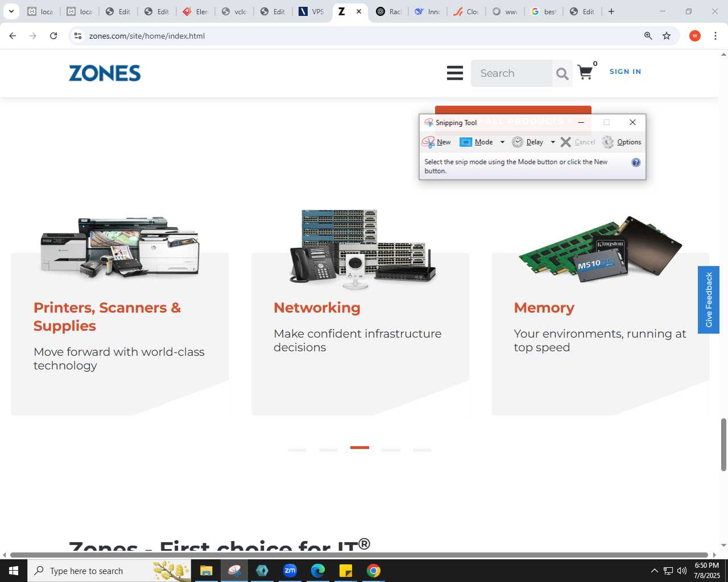Open the tab search dropdown arrow
This screenshot has height=582, width=728.
click(11, 11)
